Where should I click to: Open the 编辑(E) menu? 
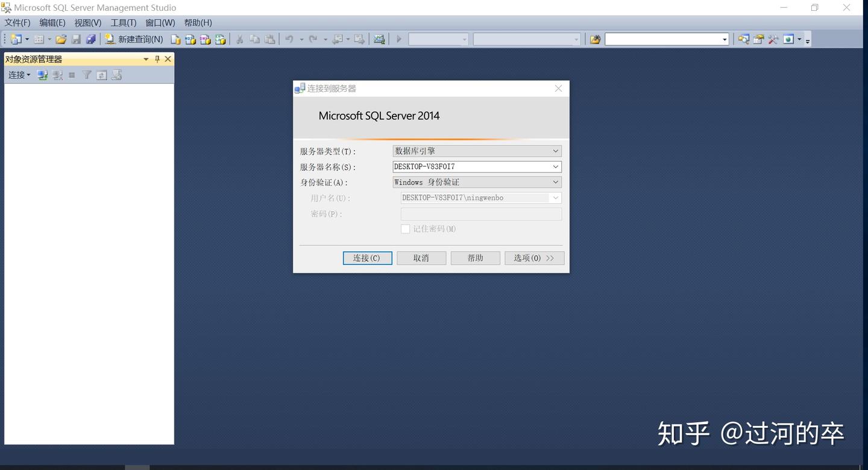pos(52,22)
